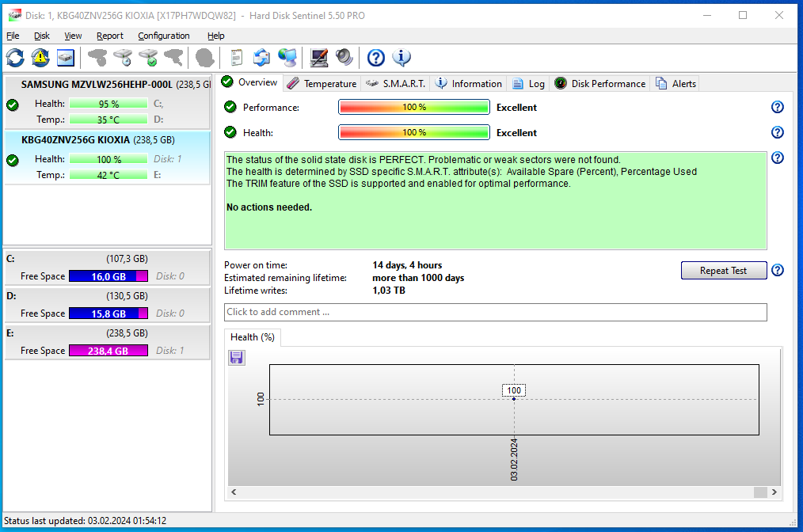Click the Health 100 % gradient bar
The image size is (803, 532).
[414, 132]
